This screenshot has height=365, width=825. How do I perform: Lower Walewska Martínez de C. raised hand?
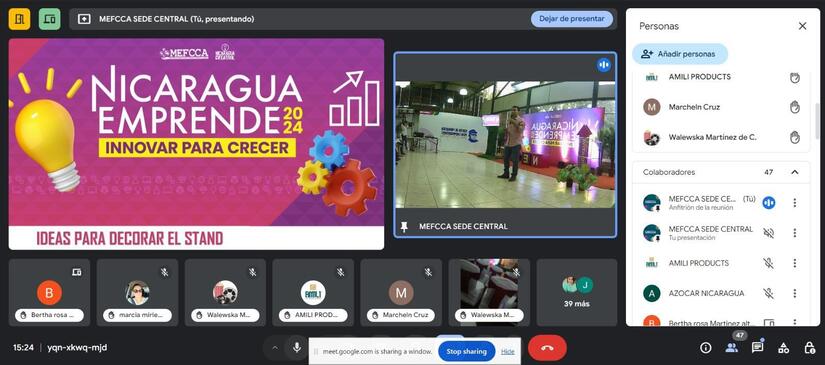(794, 137)
